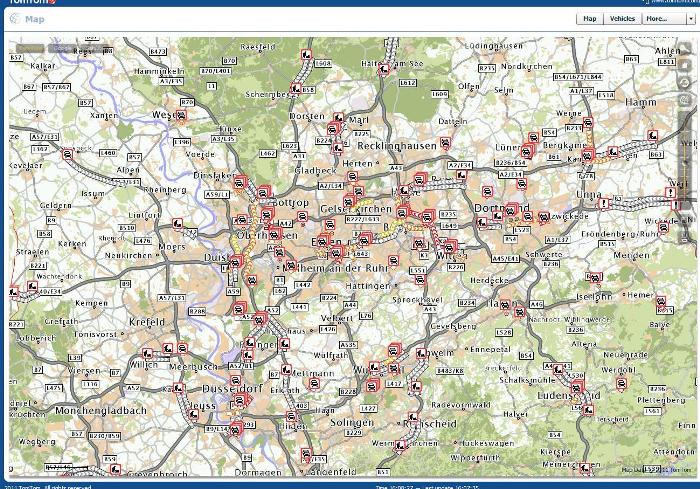This screenshot has width=700, height=489.
Task: Click the Krefeld city label
Action: 146,322
